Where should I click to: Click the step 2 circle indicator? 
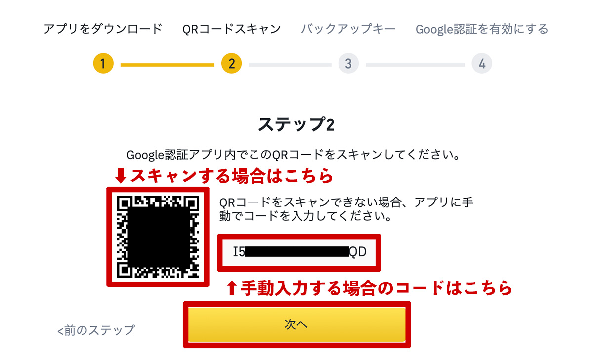pyautogui.click(x=231, y=64)
